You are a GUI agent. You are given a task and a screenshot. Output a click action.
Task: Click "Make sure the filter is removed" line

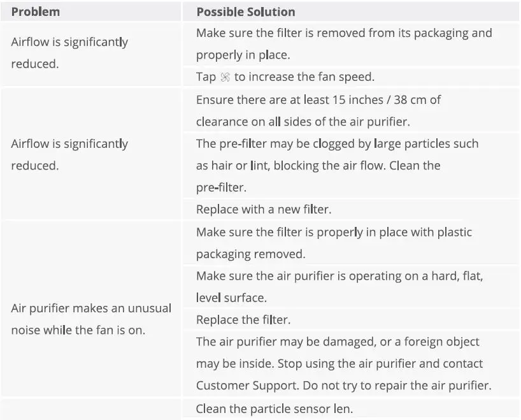[x=343, y=33]
